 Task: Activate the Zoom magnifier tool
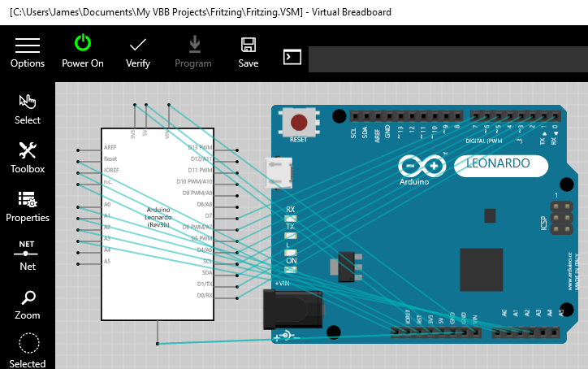(x=28, y=305)
